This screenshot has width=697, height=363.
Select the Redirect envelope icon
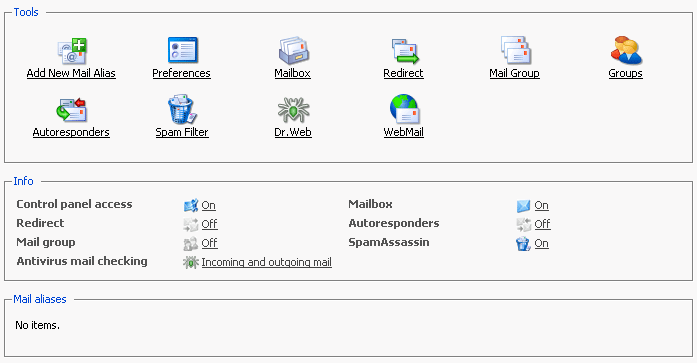pyautogui.click(x=405, y=51)
